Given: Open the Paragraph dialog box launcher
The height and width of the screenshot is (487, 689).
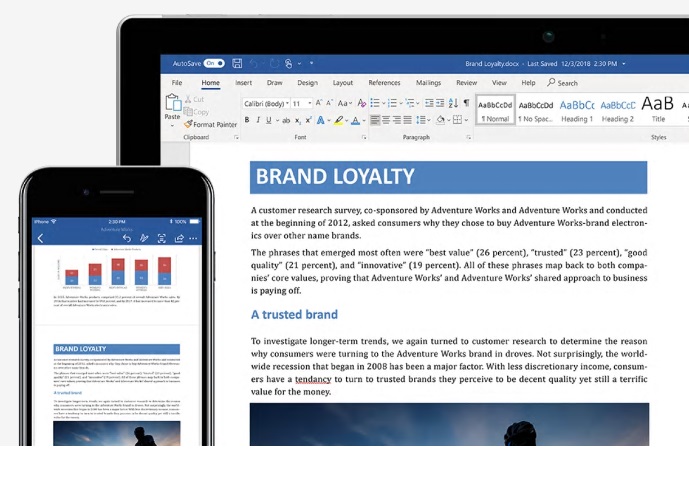Looking at the screenshot, I should point(469,138).
